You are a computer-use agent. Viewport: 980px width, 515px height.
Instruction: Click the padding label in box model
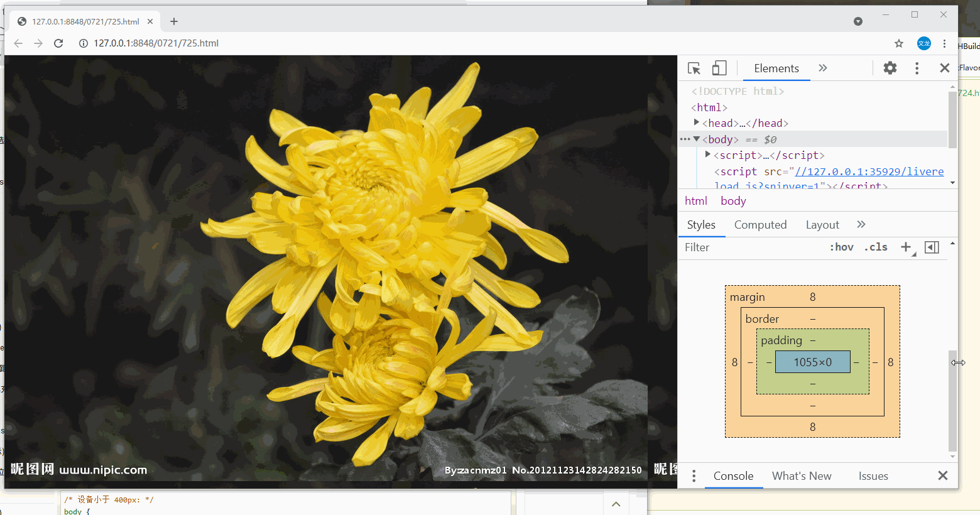pyautogui.click(x=781, y=340)
